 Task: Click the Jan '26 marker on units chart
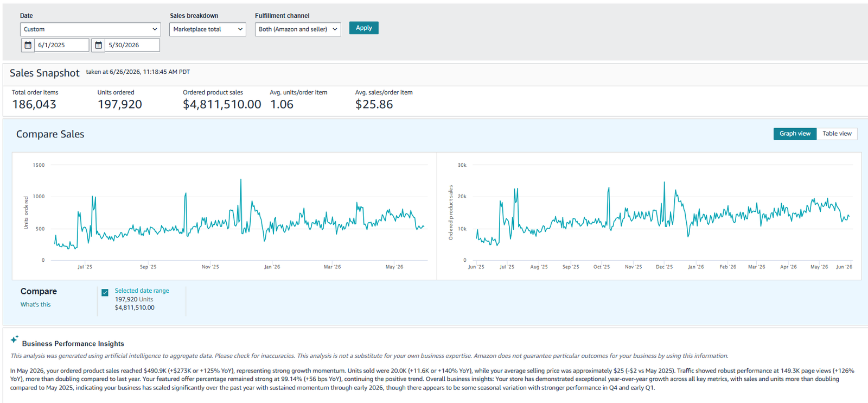[x=272, y=267]
